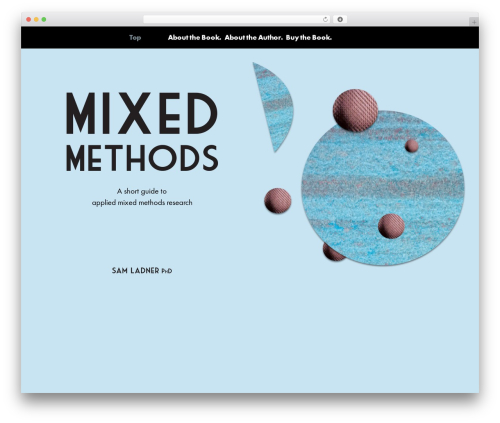Image resolution: width=500 pixels, height=423 pixels.
Task: Click the browser reload icon
Action: click(x=325, y=20)
